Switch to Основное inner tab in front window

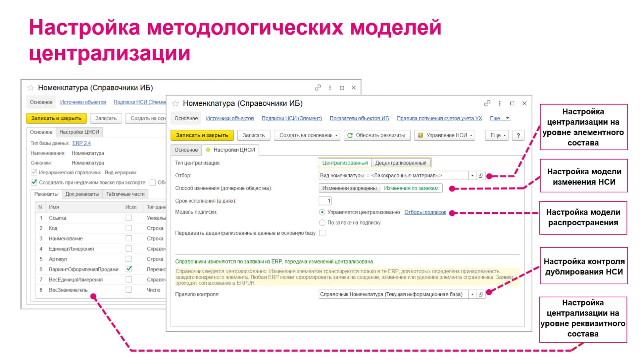click(x=186, y=150)
